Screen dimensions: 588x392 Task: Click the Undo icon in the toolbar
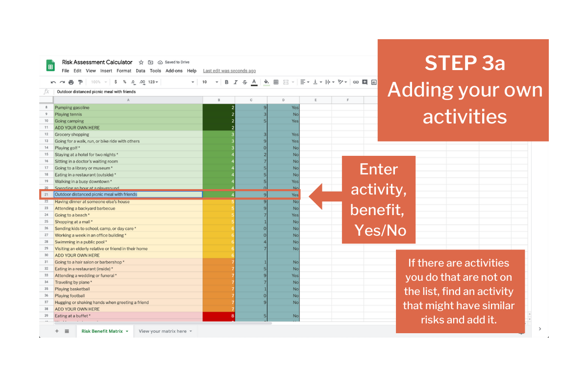(53, 82)
